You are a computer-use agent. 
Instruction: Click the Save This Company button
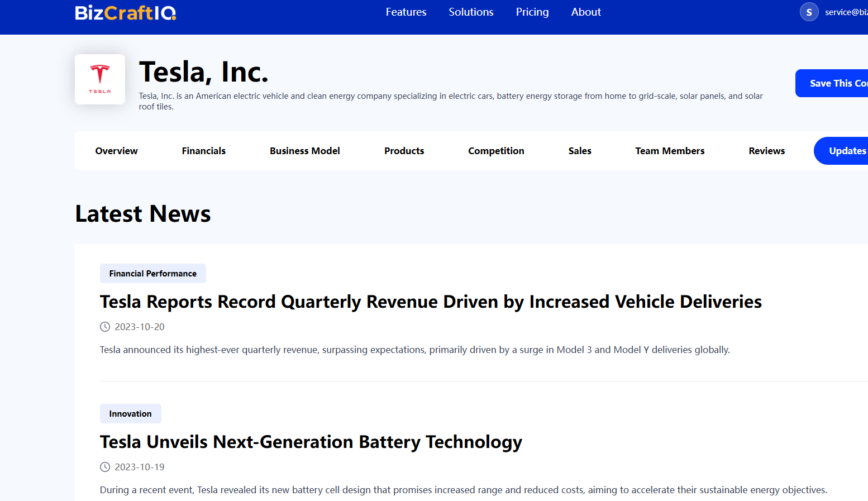coord(832,83)
